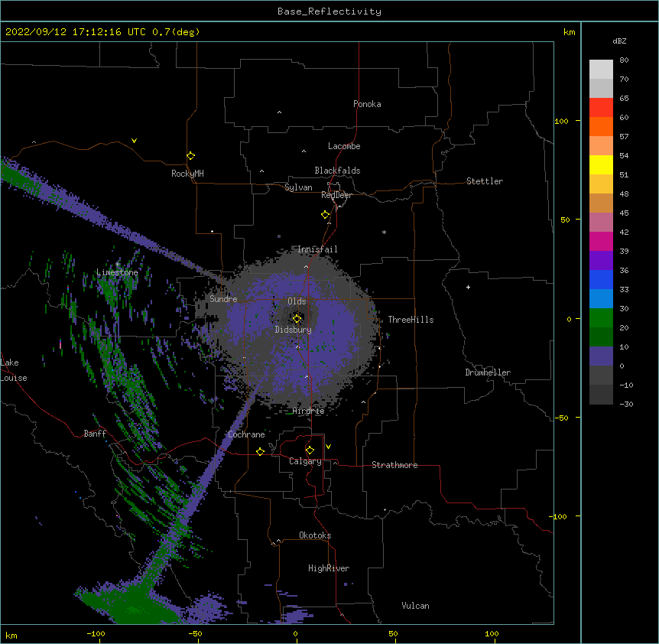Click the Okotoks city label
Screen dimensions: 659x644
click(315, 535)
